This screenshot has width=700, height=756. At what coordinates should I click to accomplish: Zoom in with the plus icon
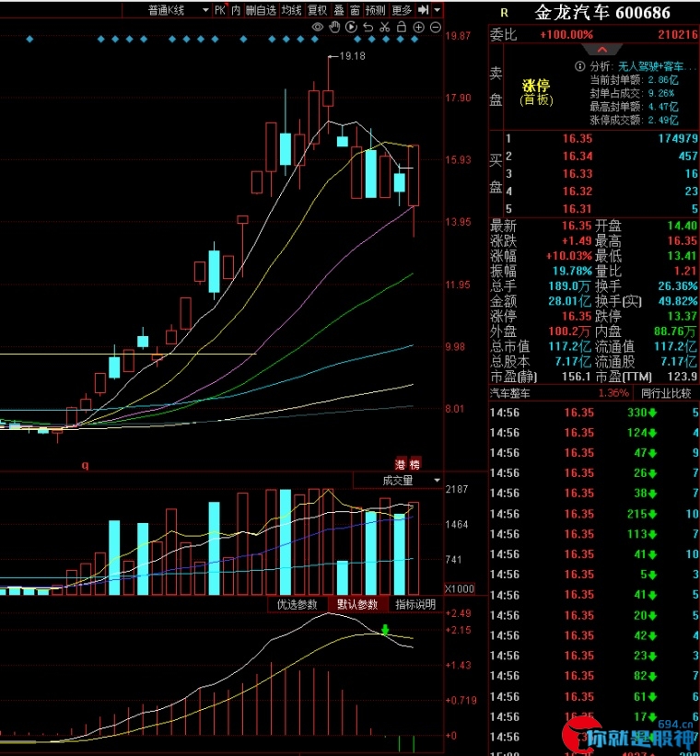tap(419, 28)
